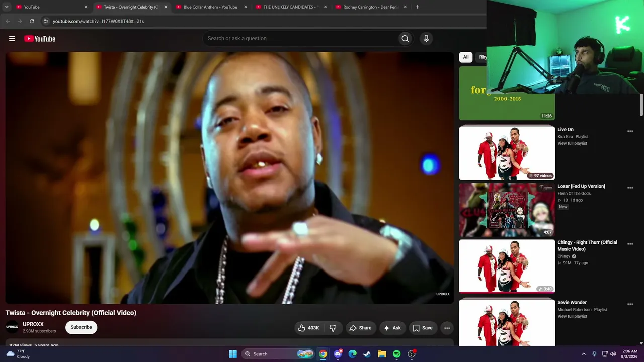Open the YouTube hamburger guide menu

point(12,39)
